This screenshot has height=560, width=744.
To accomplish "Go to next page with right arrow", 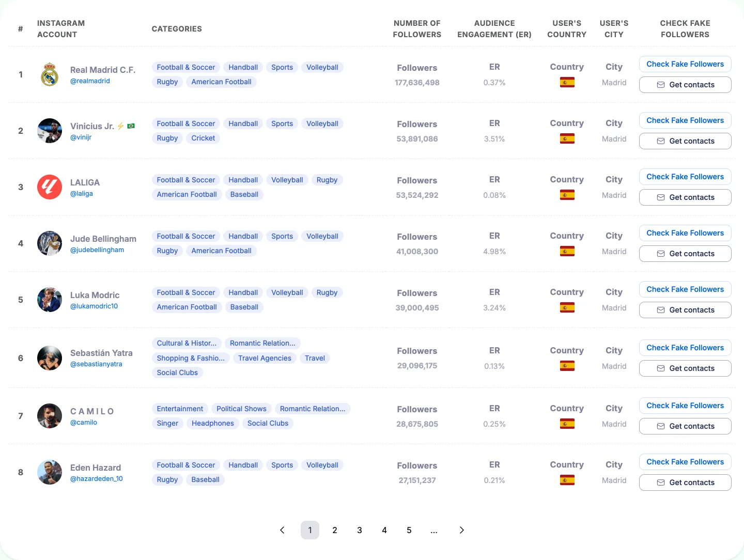I will point(462,530).
